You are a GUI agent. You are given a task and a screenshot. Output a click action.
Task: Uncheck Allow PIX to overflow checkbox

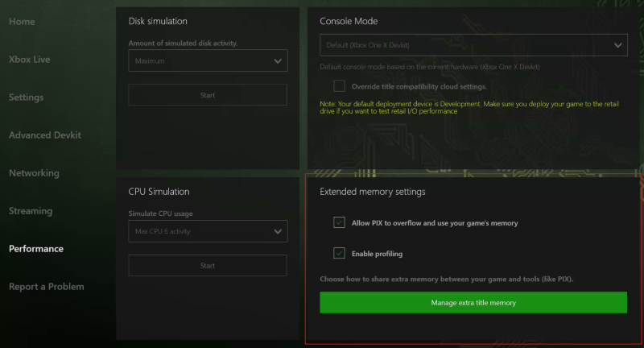point(339,222)
